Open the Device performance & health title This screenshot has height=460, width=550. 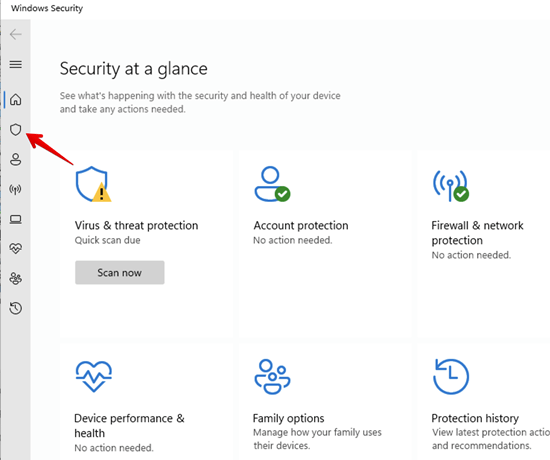[129, 426]
